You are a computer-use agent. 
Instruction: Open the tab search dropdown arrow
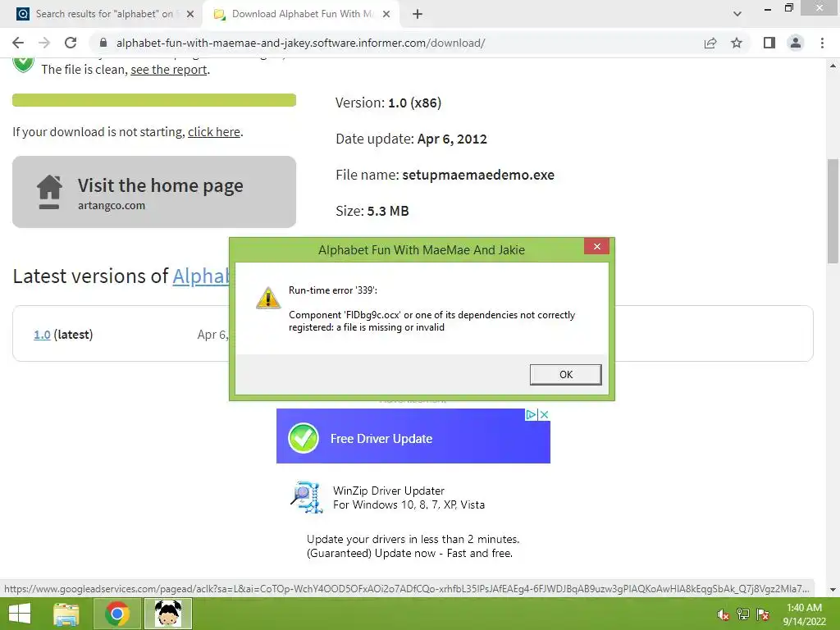tap(737, 14)
